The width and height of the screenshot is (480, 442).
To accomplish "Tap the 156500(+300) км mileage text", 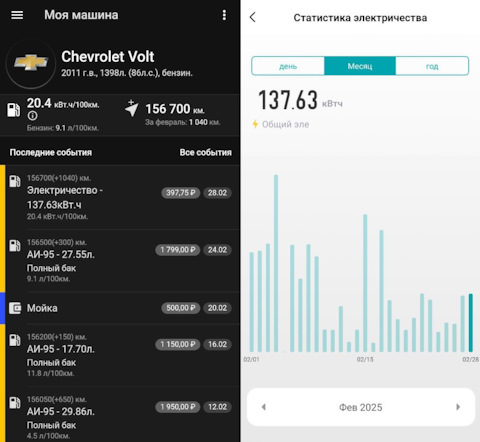I will 57,242.
